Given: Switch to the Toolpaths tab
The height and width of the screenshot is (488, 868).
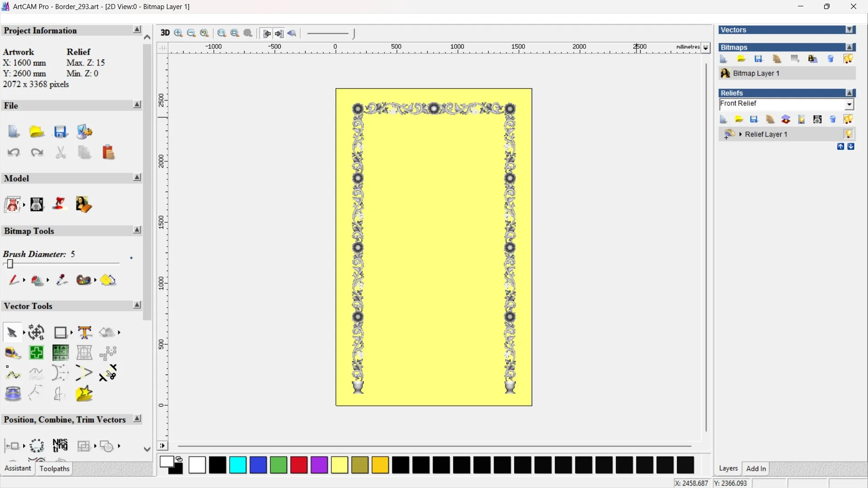Looking at the screenshot, I should pos(54,469).
